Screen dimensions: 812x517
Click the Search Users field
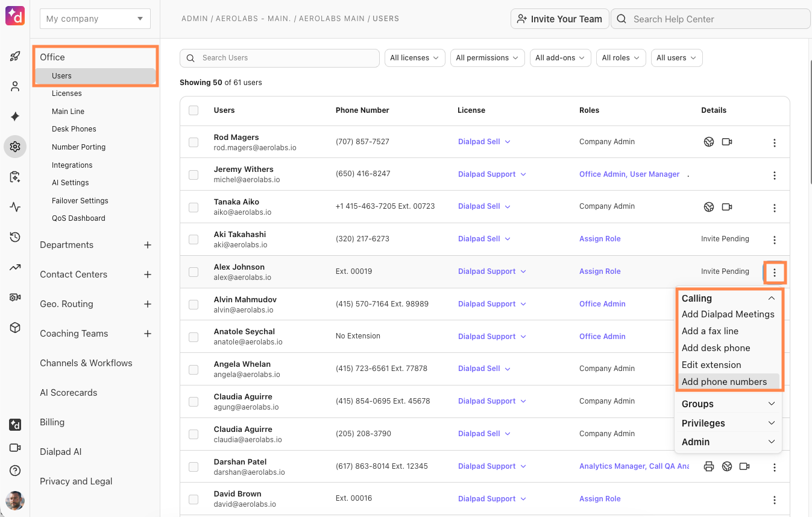point(280,58)
